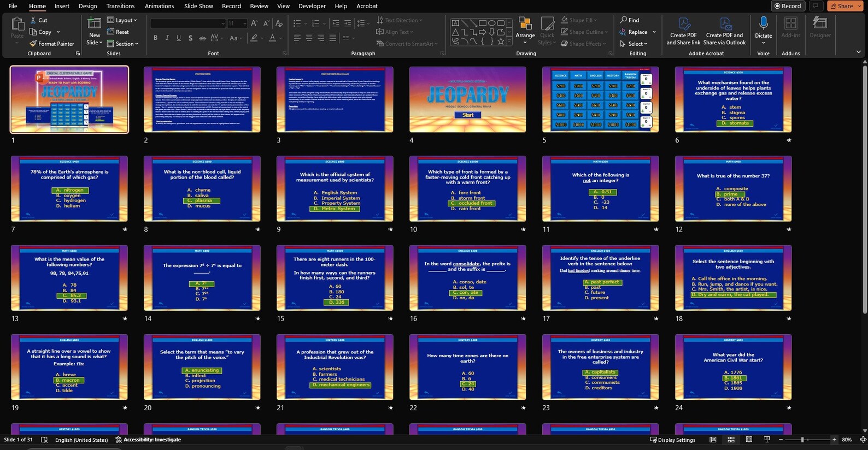Increase font size with the larger A
The image size is (868, 450).
(254, 23)
